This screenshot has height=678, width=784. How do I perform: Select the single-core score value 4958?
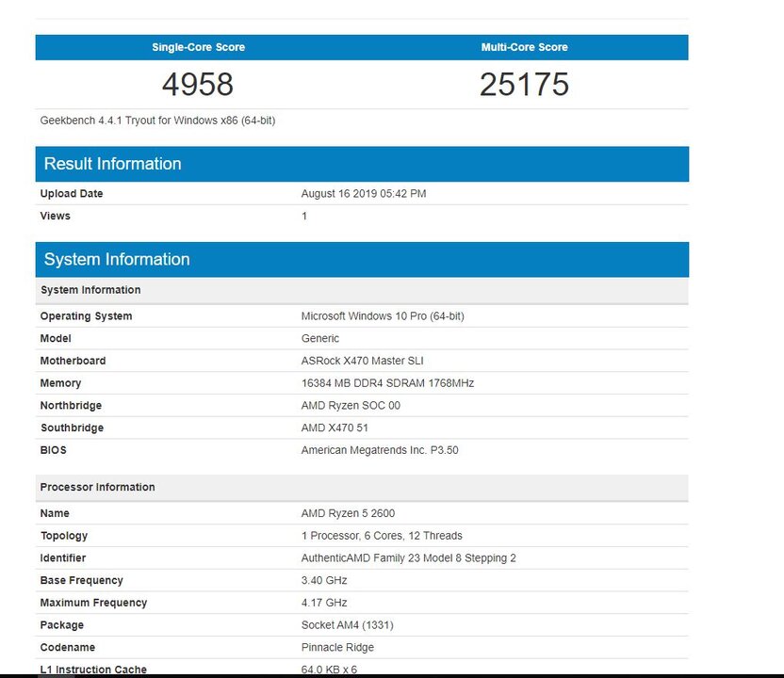tap(198, 84)
